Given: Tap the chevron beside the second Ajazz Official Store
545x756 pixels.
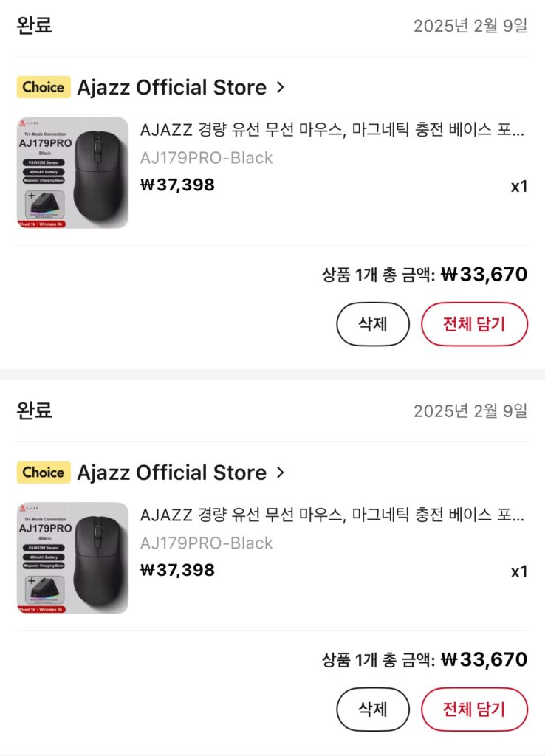Looking at the screenshot, I should (280, 472).
